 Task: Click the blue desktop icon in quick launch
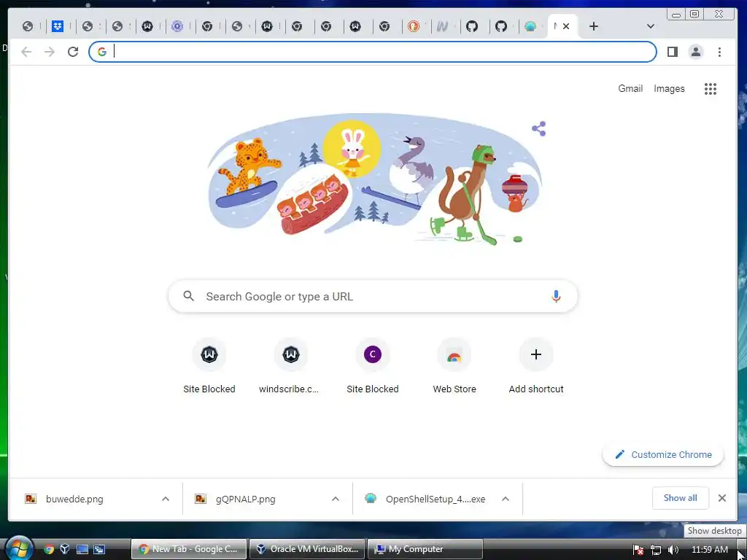(82, 549)
